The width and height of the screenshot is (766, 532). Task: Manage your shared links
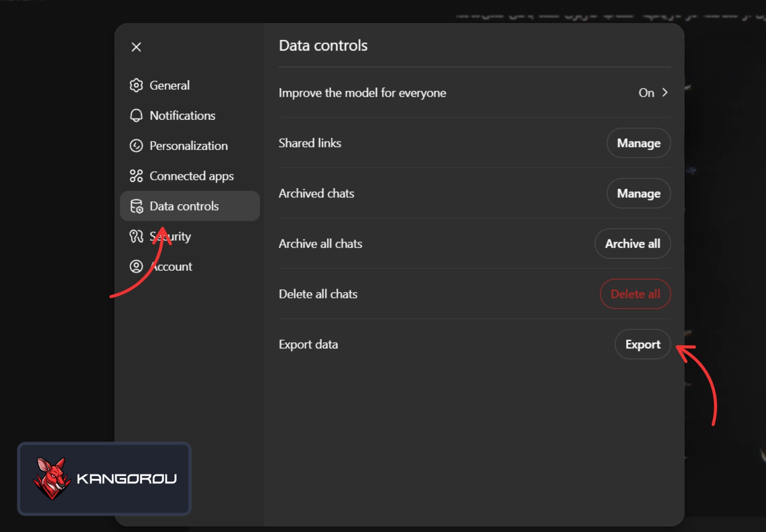(x=638, y=143)
